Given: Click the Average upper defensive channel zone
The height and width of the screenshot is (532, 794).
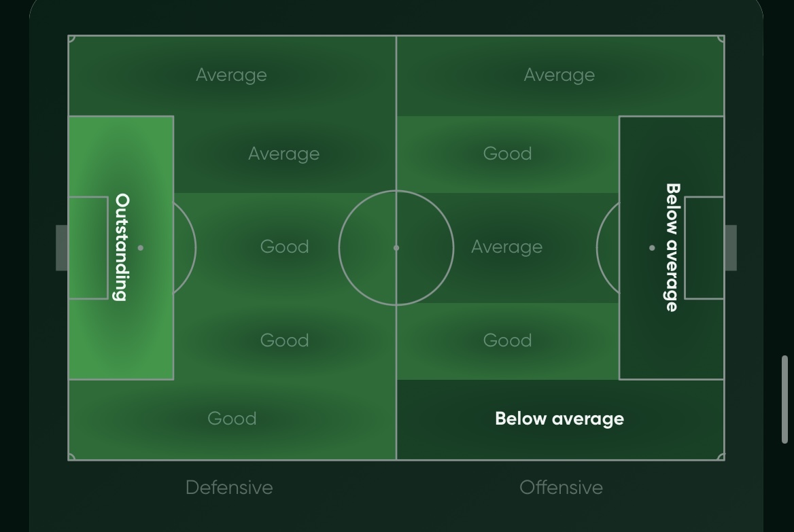Looking at the screenshot, I should (283, 154).
